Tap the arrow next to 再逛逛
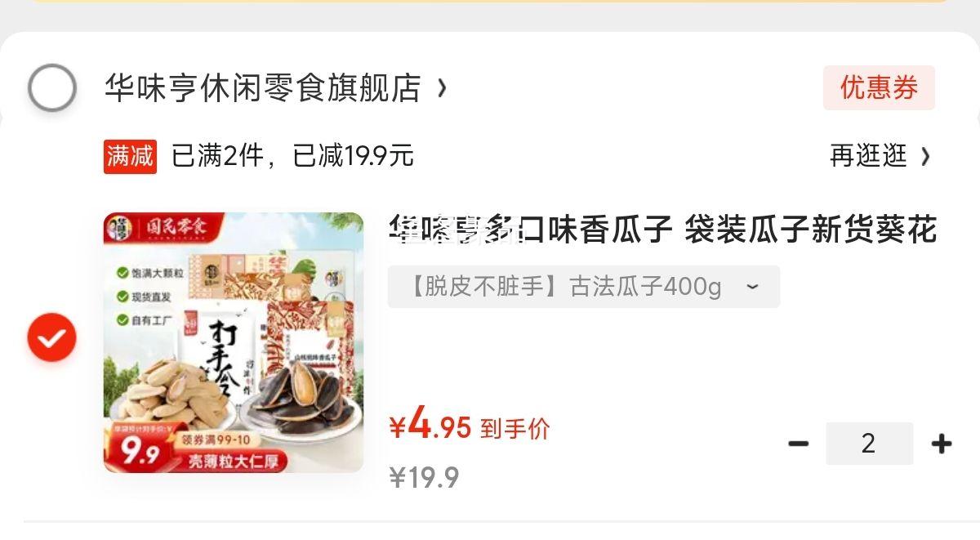This screenshot has width=980, height=540. (924, 156)
